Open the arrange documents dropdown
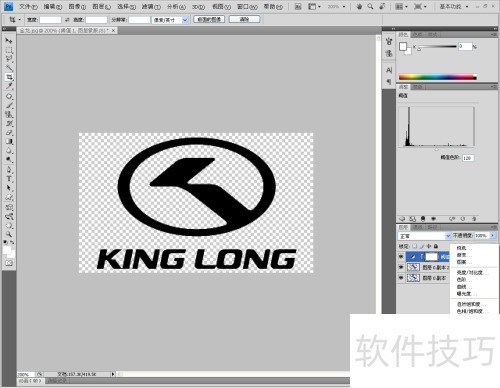The height and width of the screenshot is (388, 500). point(401,6)
